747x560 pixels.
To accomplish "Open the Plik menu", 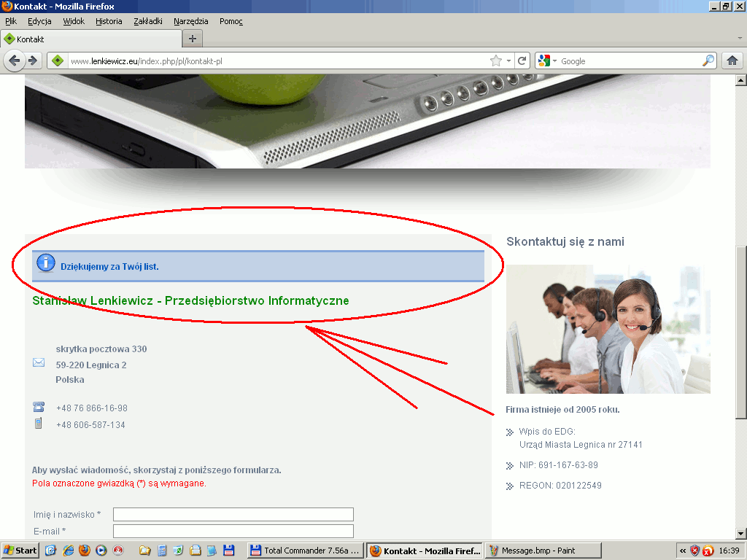I will pos(11,21).
